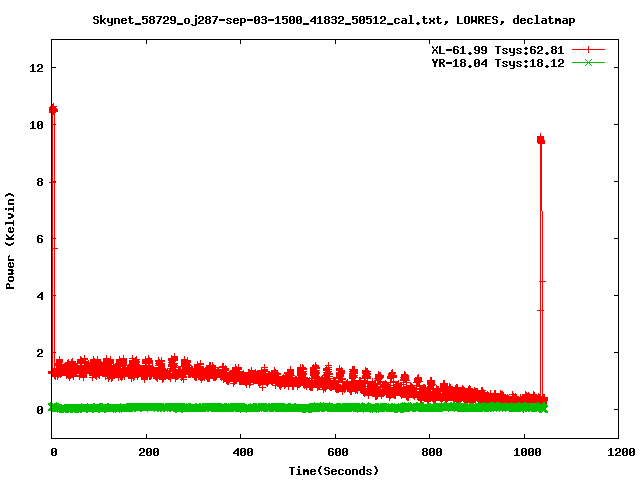Click the 'Power (Kelvin)' y-axis label
The height and width of the screenshot is (480, 640).
click(10, 241)
